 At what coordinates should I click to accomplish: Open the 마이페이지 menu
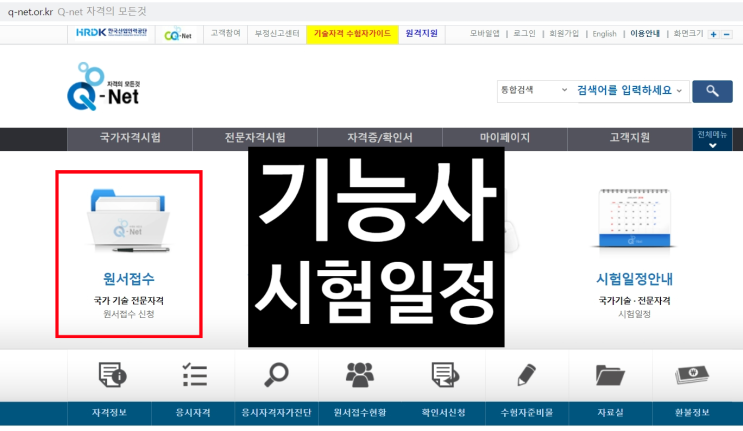coord(505,138)
